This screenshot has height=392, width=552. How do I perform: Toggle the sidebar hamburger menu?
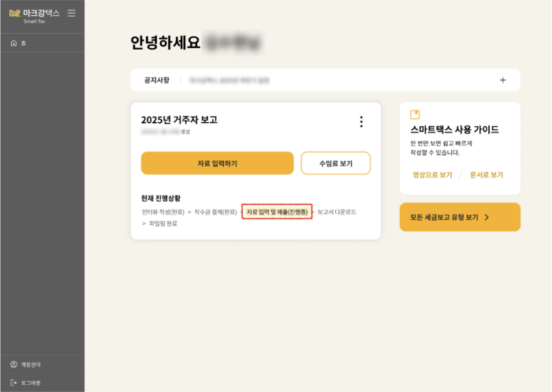click(72, 13)
